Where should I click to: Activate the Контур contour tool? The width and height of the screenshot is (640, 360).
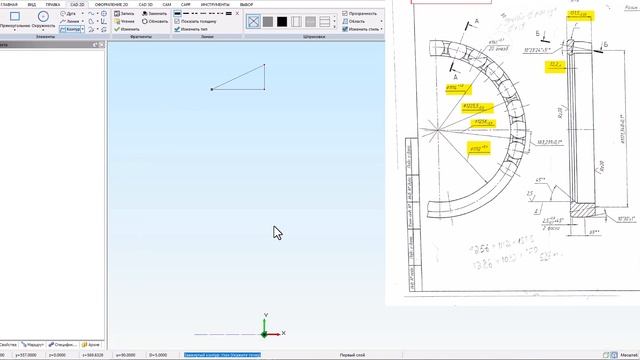pos(70,29)
